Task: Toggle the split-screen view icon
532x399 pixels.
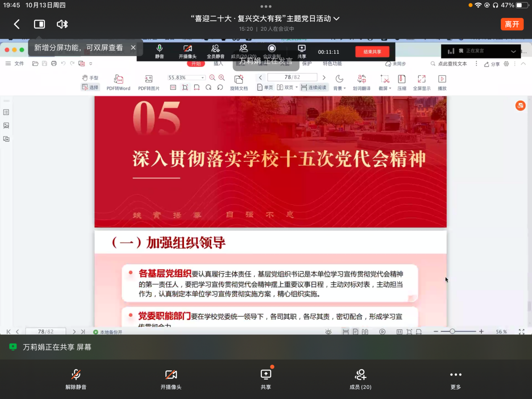Action: coord(39,24)
